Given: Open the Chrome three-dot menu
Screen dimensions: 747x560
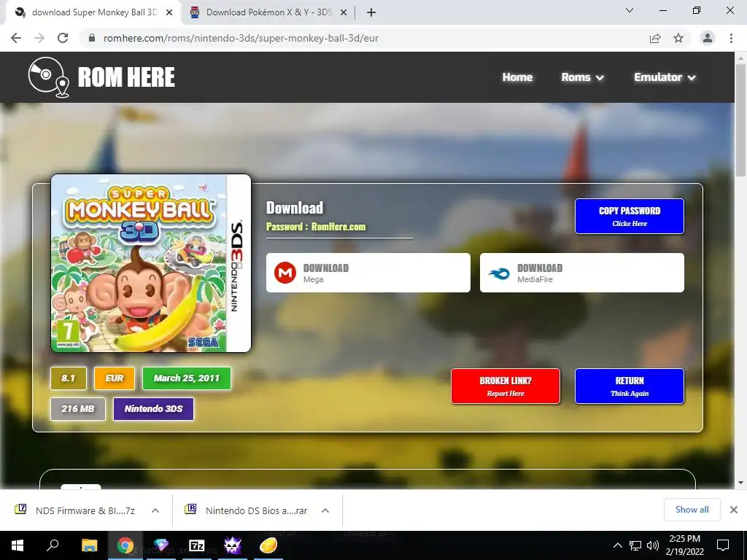Looking at the screenshot, I should point(731,38).
